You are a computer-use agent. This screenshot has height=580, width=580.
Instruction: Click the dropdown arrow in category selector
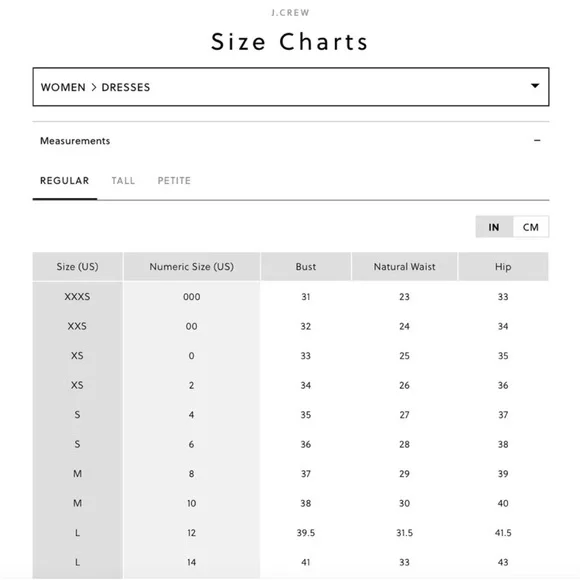point(535,86)
